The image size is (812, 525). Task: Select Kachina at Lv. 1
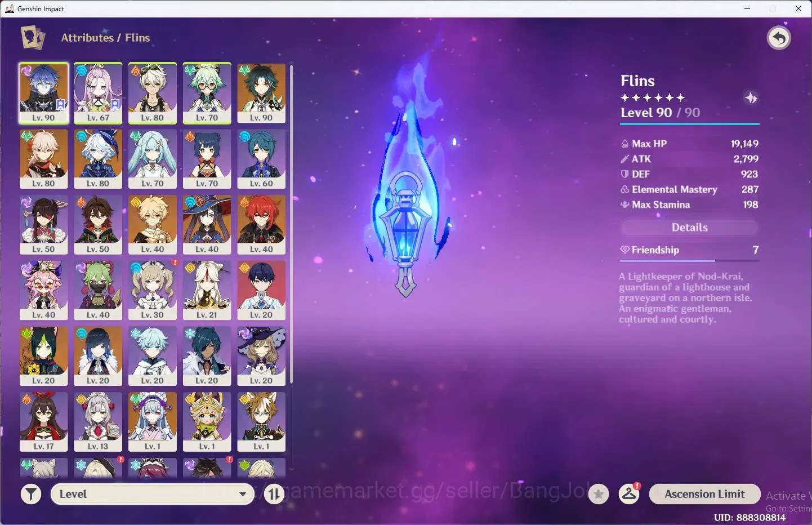pos(207,422)
